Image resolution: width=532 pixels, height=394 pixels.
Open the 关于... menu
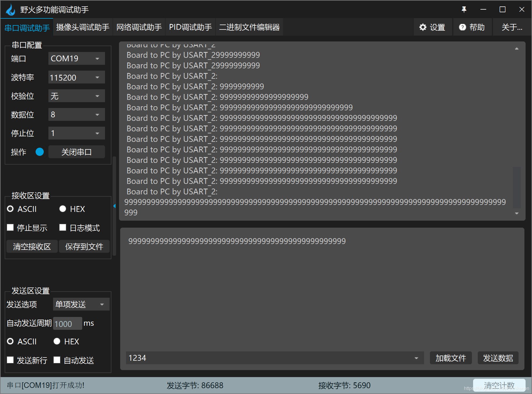click(512, 27)
